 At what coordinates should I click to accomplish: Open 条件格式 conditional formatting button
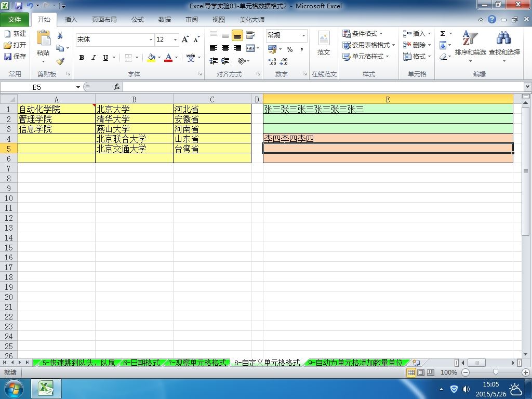(363, 34)
